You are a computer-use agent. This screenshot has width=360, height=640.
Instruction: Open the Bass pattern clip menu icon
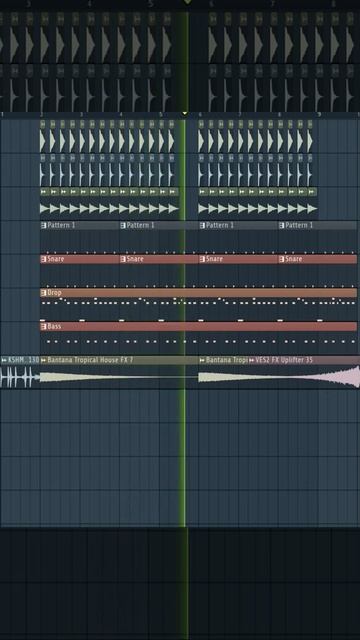[43, 327]
